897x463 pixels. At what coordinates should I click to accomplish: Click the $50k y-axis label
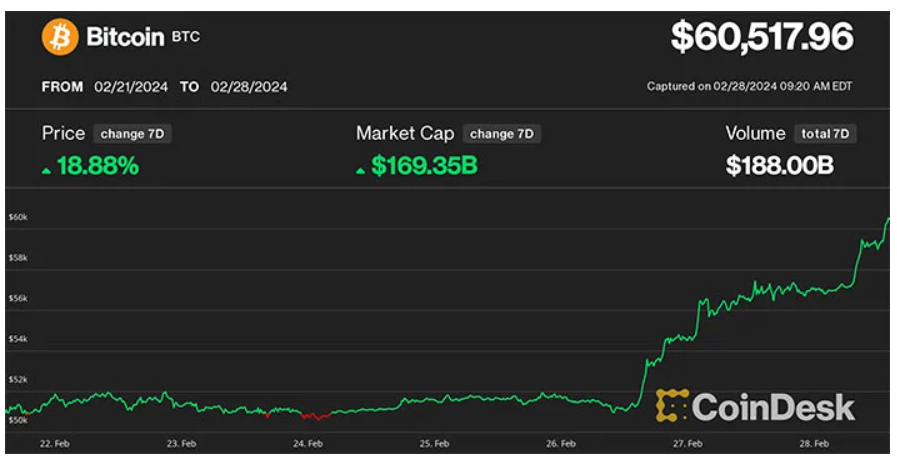coord(18,420)
